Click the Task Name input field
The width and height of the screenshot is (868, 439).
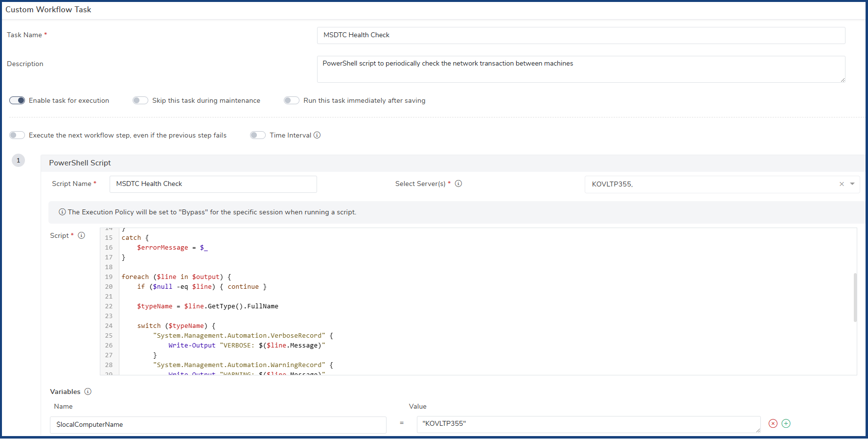coord(581,35)
